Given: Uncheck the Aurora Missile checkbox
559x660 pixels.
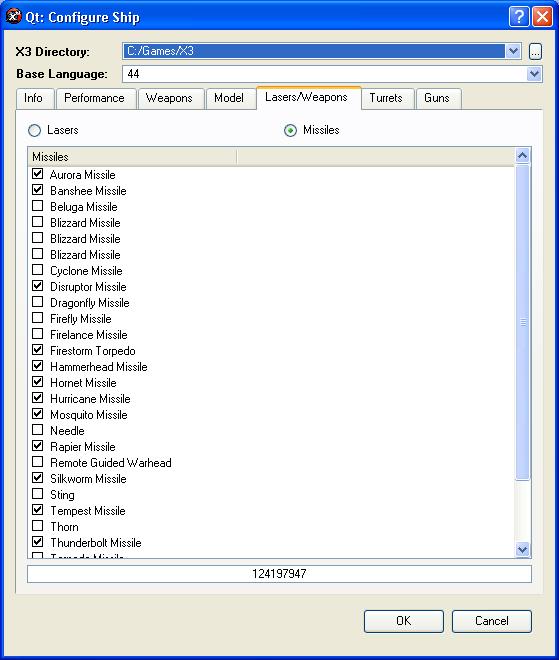Looking at the screenshot, I should [37, 173].
